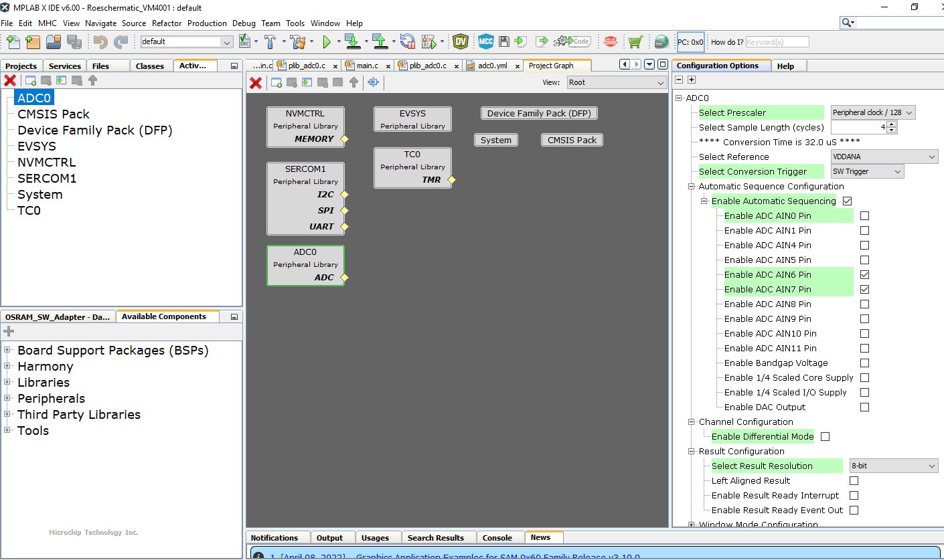Click the Read Device Memory icon
This screenshot has width=944, height=560.
[x=380, y=41]
